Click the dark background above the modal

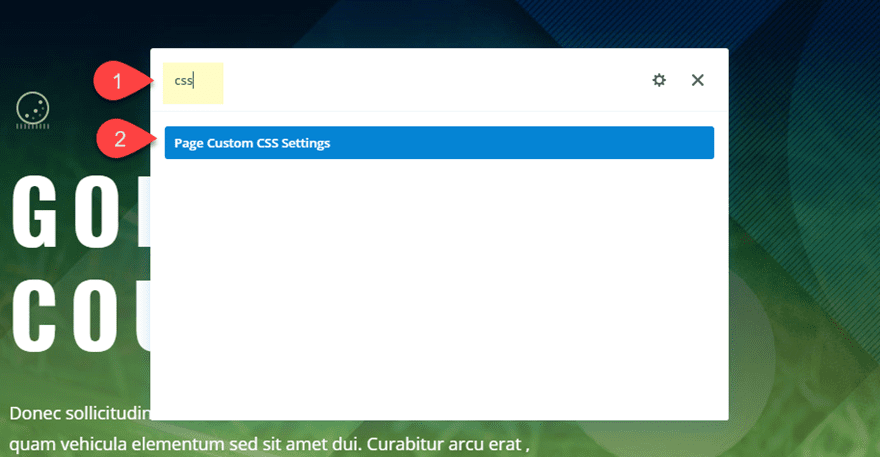pos(440,22)
